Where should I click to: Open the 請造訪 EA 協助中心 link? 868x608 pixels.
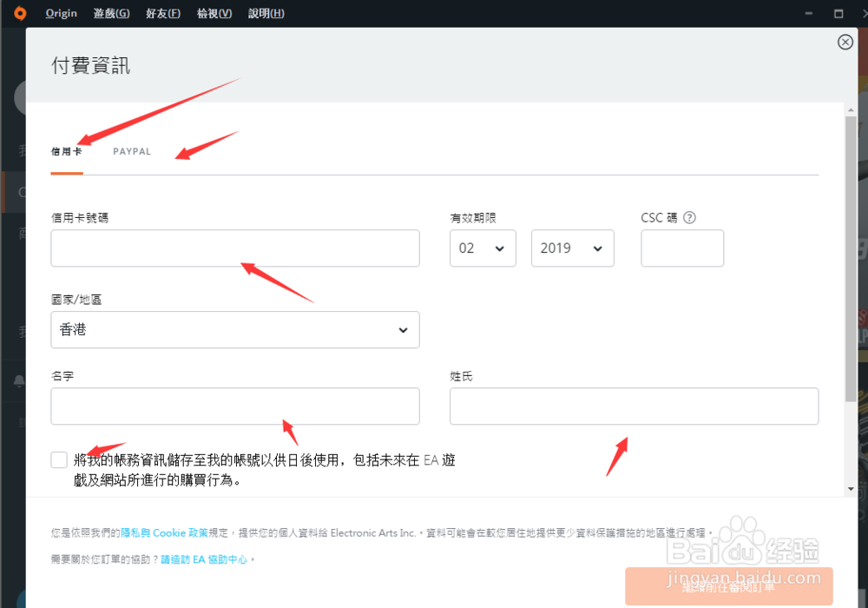coord(204,559)
